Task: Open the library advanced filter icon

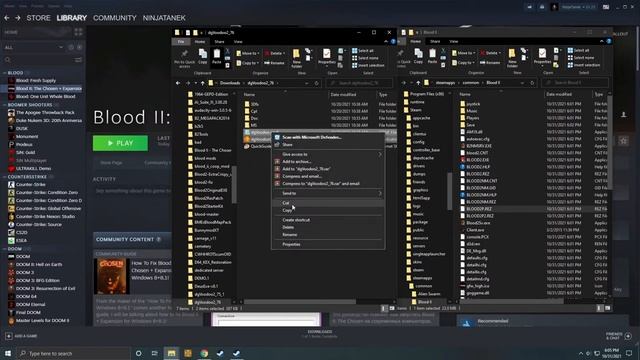Action: click(78, 60)
